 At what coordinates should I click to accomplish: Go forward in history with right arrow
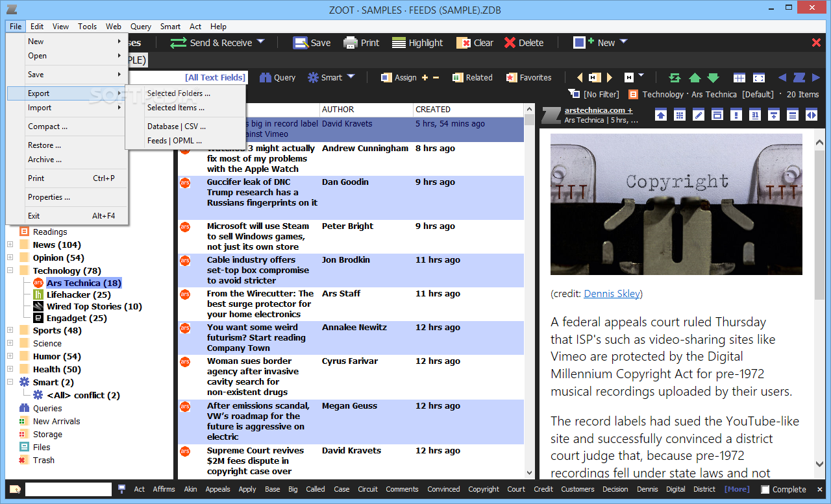pos(609,77)
